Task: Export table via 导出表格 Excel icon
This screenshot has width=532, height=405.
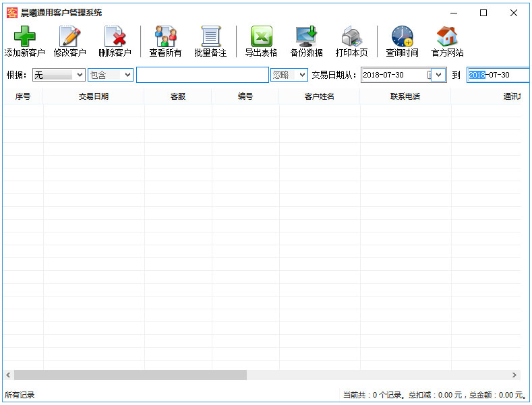Action: point(261,41)
